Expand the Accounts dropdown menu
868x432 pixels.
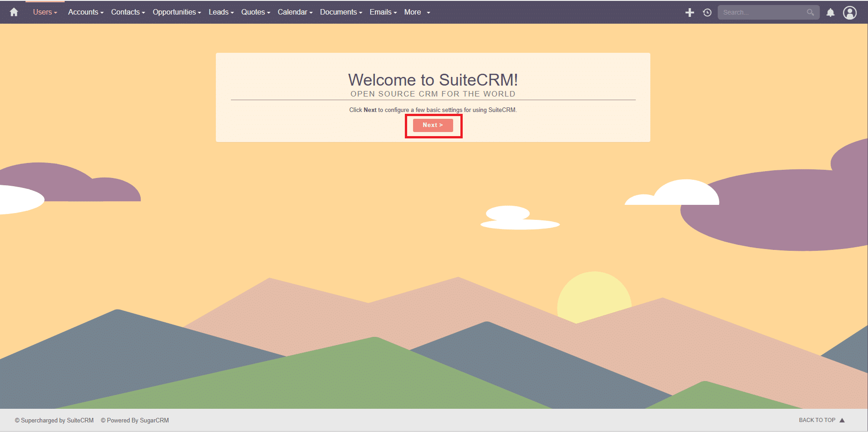86,12
